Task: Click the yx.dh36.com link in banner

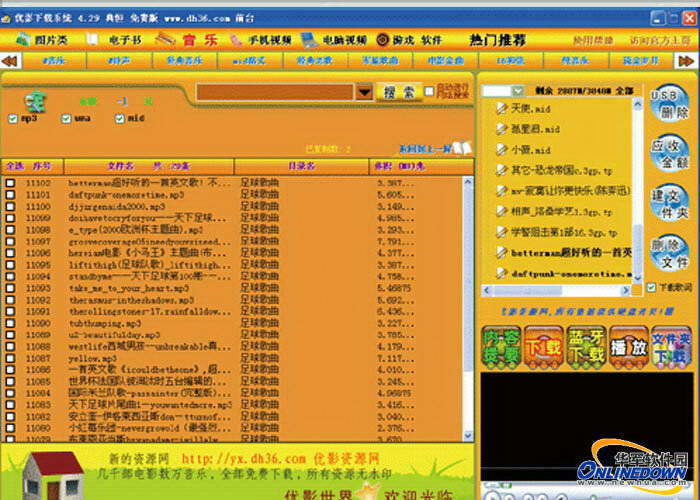Action: (244, 459)
